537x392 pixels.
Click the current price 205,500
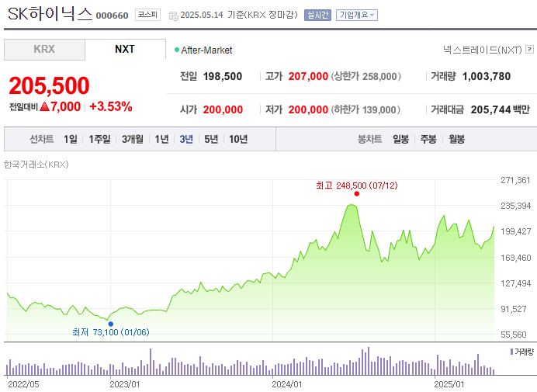click(49, 85)
